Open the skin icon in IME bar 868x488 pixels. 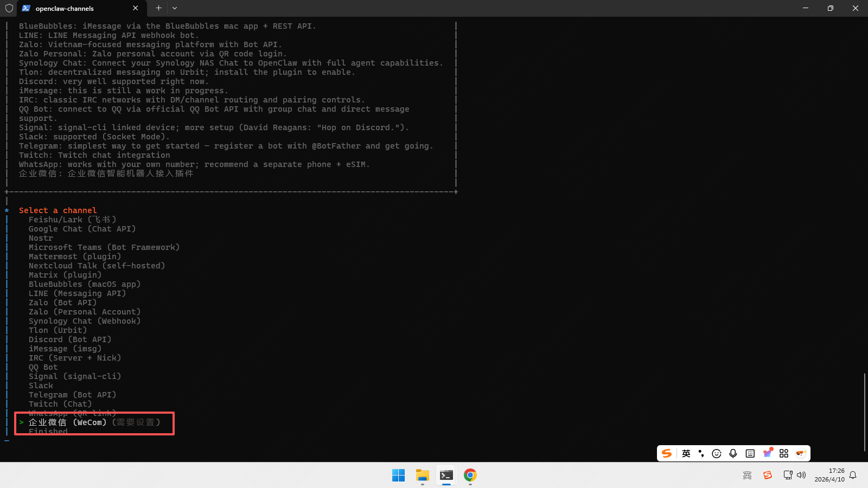point(768,453)
